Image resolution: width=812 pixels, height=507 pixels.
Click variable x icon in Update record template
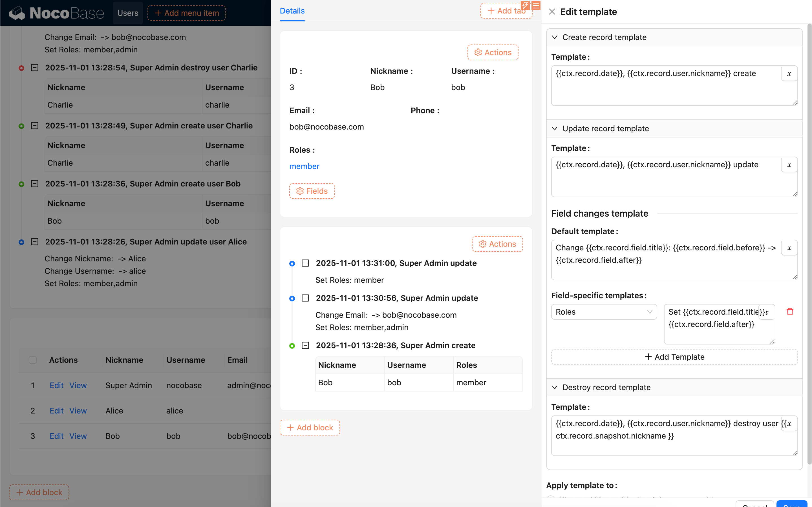789,165
